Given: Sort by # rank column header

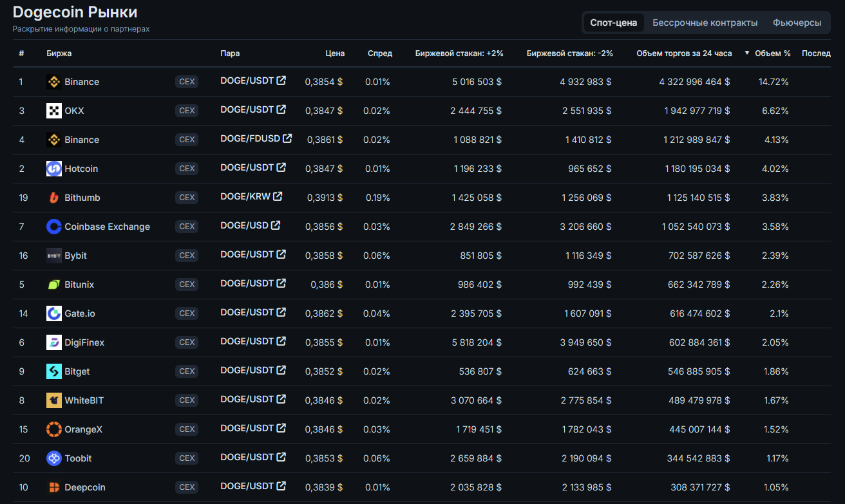Looking at the screenshot, I should tap(22, 53).
